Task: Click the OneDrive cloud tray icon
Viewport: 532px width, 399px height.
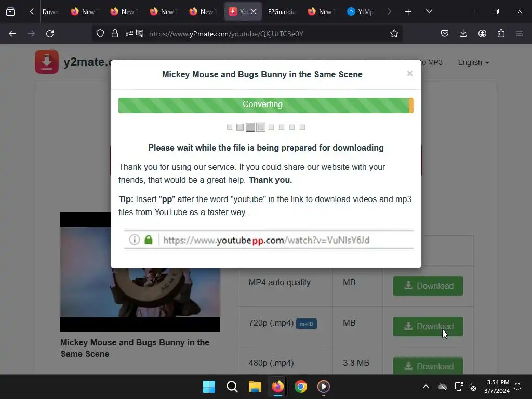Action: (x=443, y=387)
